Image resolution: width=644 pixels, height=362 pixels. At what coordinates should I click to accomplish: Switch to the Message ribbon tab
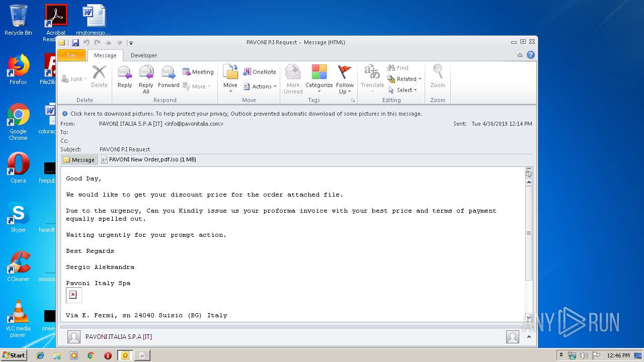point(105,55)
